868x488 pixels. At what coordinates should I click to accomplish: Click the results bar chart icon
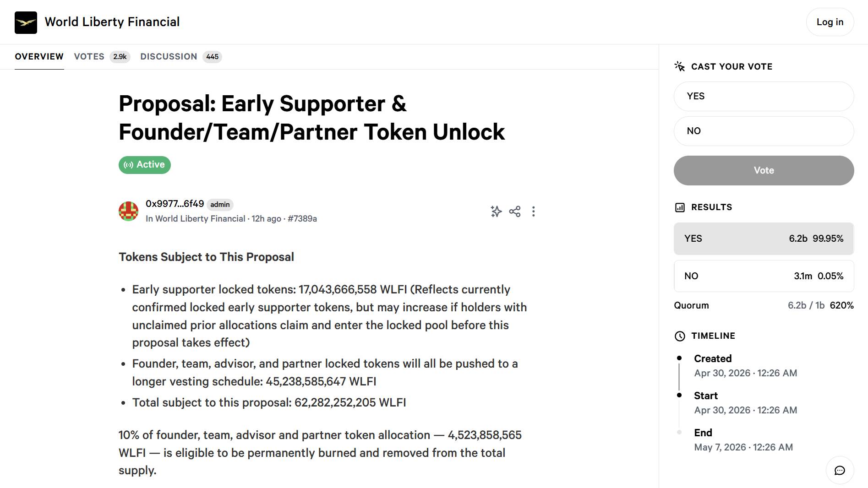pyautogui.click(x=680, y=207)
